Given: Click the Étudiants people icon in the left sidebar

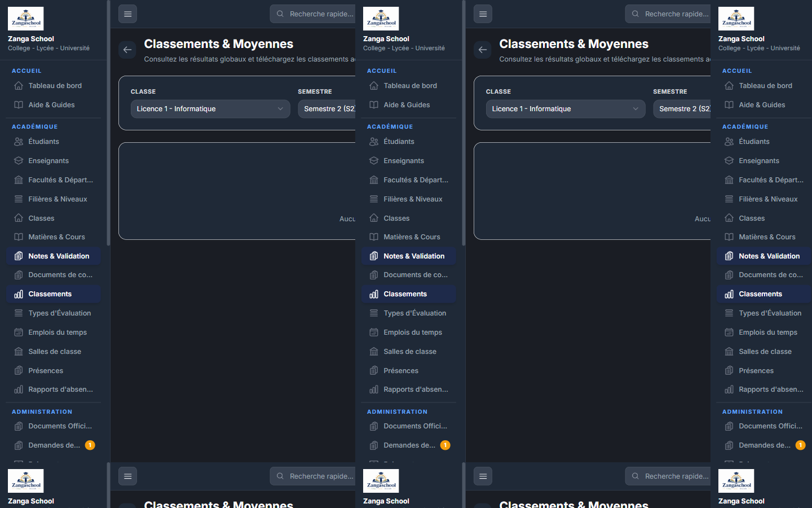Looking at the screenshot, I should [19, 142].
